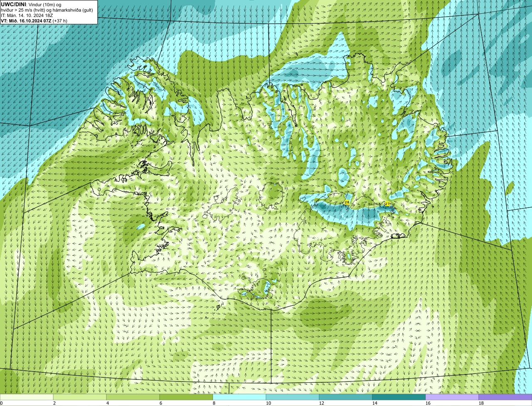The height and width of the screenshot is (406, 532).
Task: Click the legend tick label '2'
Action: coord(54,403)
